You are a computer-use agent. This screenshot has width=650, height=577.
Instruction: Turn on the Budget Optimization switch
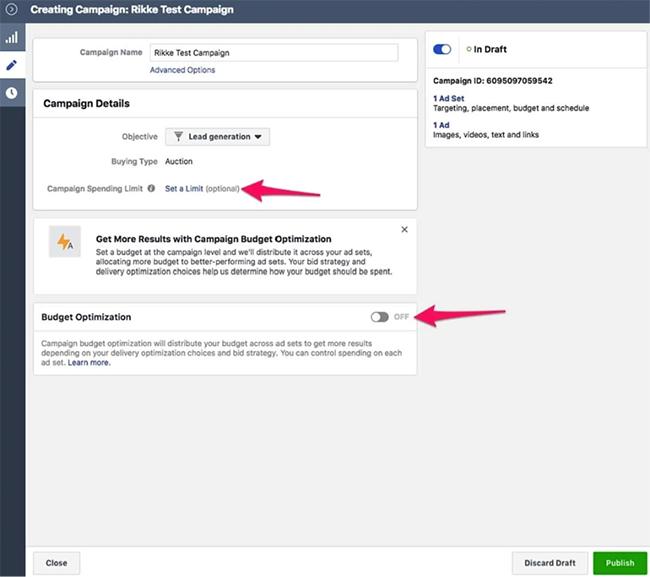(x=379, y=317)
